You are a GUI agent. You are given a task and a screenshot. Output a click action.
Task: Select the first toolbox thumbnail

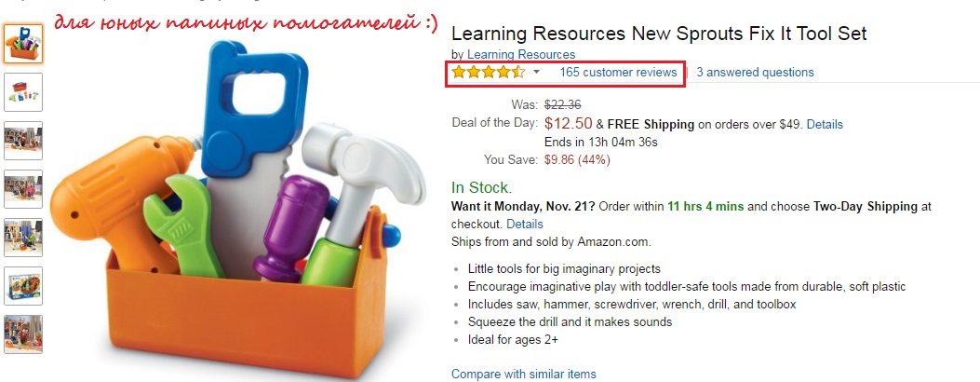tap(23, 44)
